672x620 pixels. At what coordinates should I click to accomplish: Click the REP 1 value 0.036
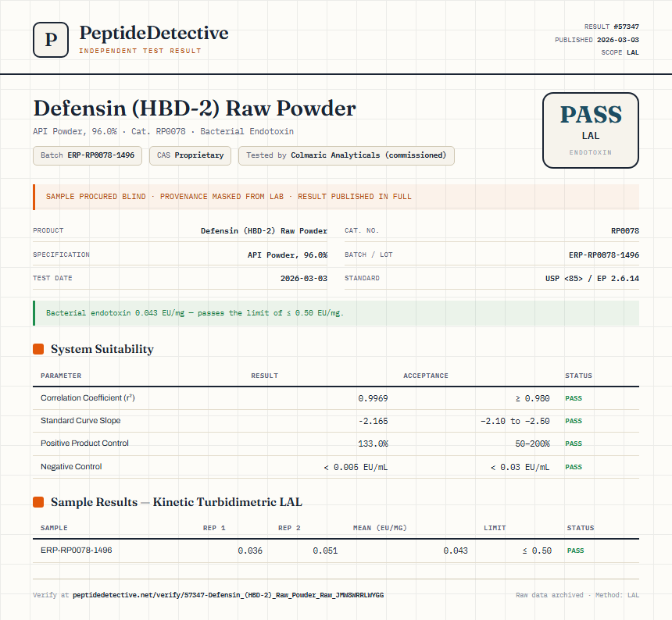[x=250, y=551]
